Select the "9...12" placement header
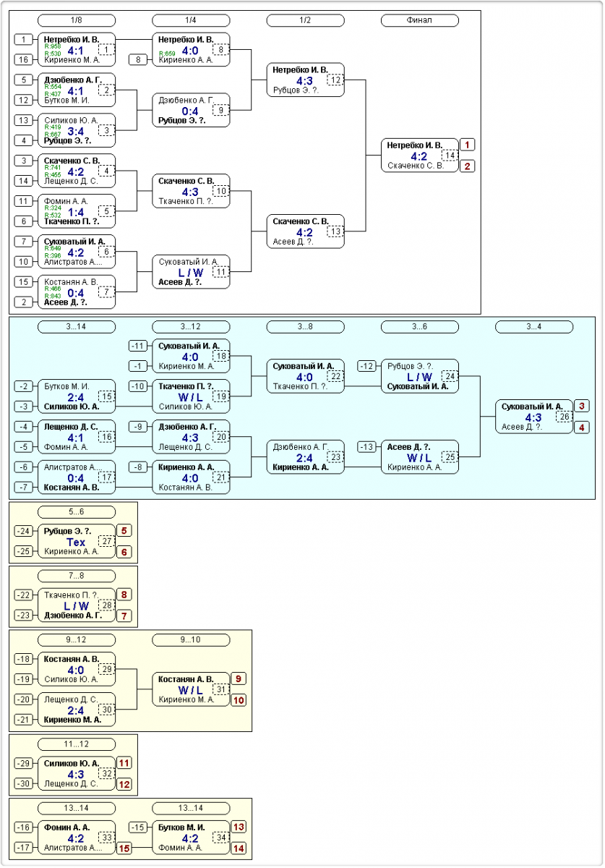605x868 pixels. 76,639
